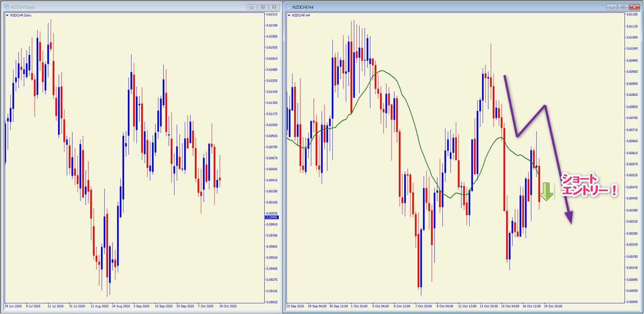
Task: Click 13 Oct 20:00 on H4 time axis
Action: click(x=489, y=306)
